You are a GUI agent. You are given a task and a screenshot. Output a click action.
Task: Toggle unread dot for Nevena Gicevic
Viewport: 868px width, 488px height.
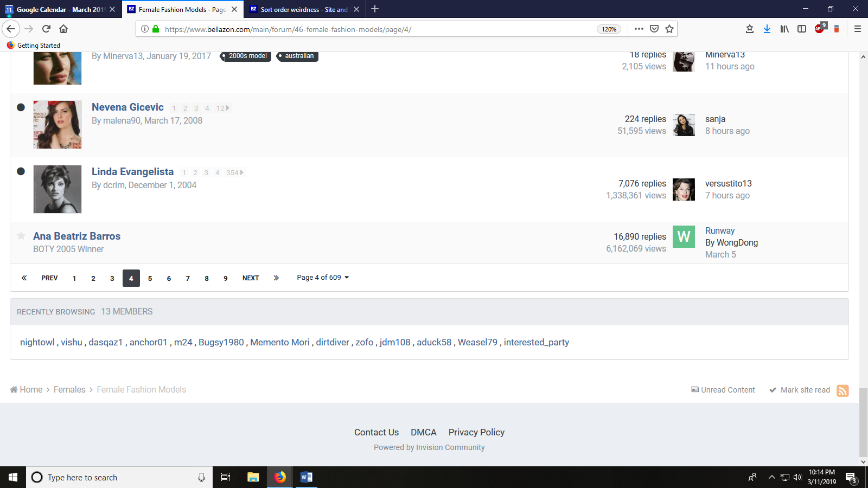click(21, 107)
